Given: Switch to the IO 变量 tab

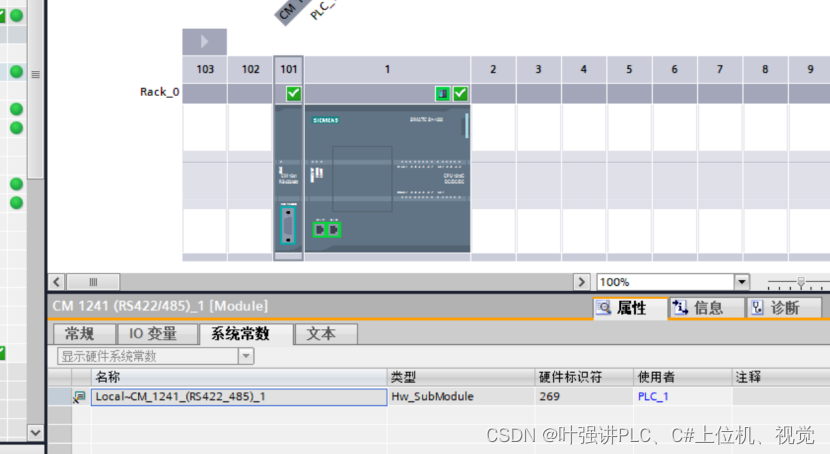Looking at the screenshot, I should [x=157, y=334].
